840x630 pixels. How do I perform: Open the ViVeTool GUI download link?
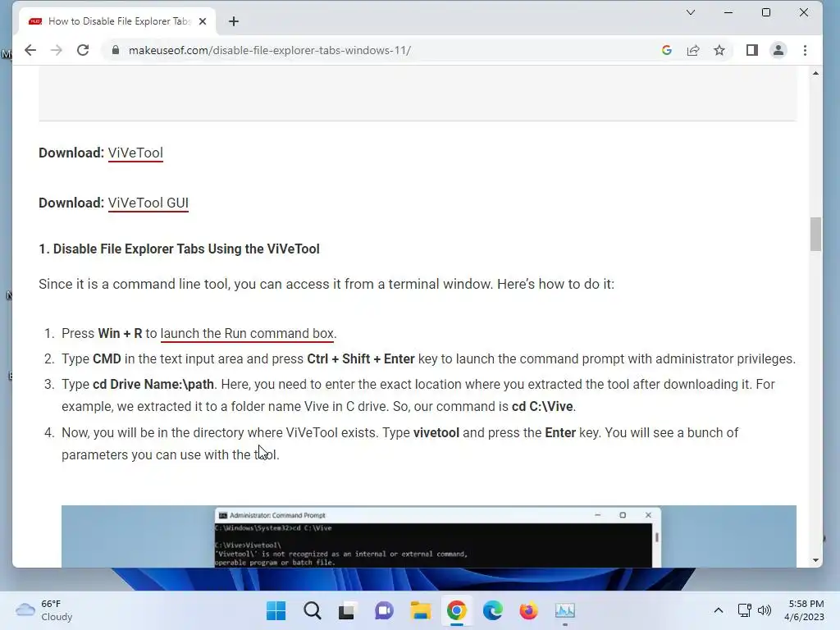[148, 203]
